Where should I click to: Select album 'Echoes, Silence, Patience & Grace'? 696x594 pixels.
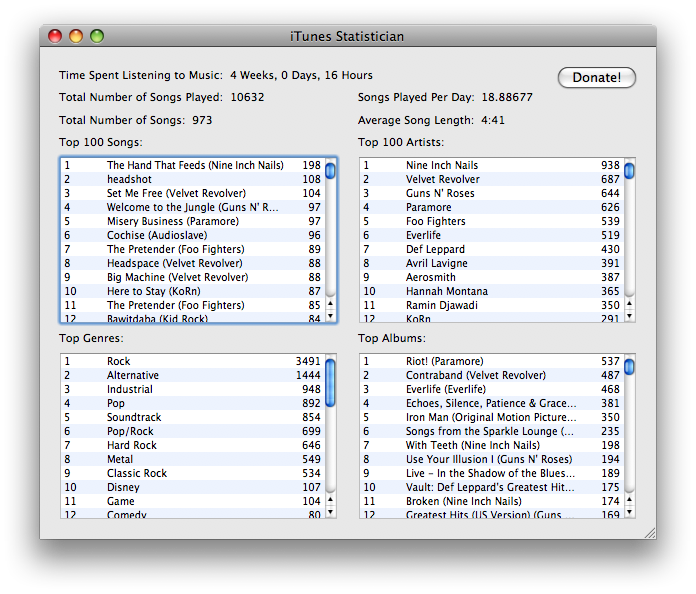click(x=492, y=404)
